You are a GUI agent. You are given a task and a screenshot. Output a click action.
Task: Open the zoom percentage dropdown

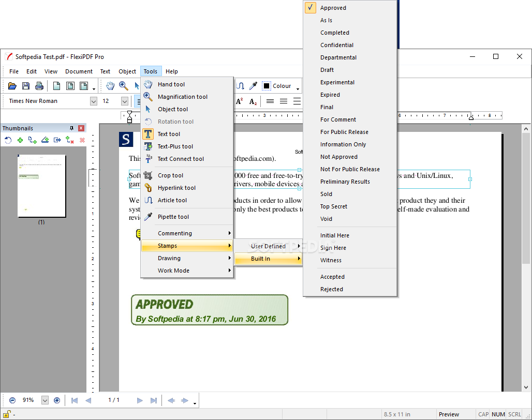[45, 400]
